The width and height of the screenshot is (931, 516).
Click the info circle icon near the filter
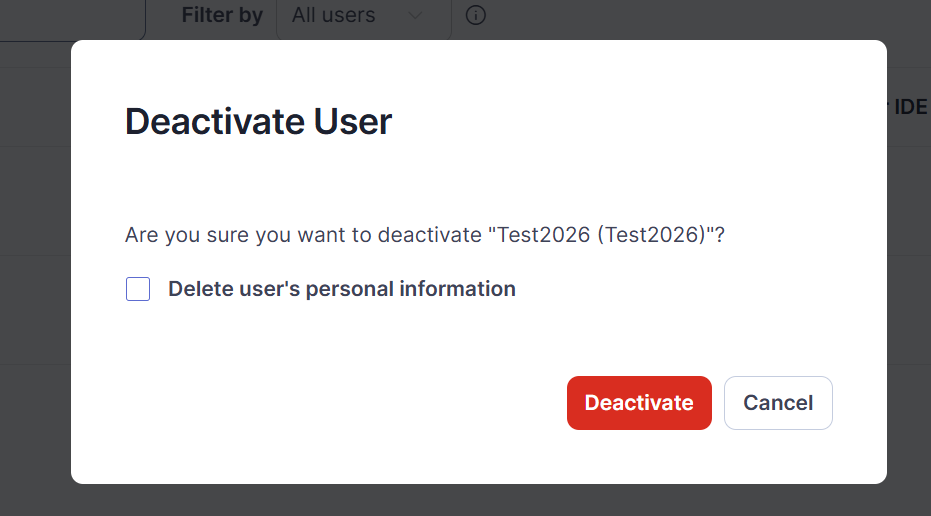pyautogui.click(x=475, y=15)
